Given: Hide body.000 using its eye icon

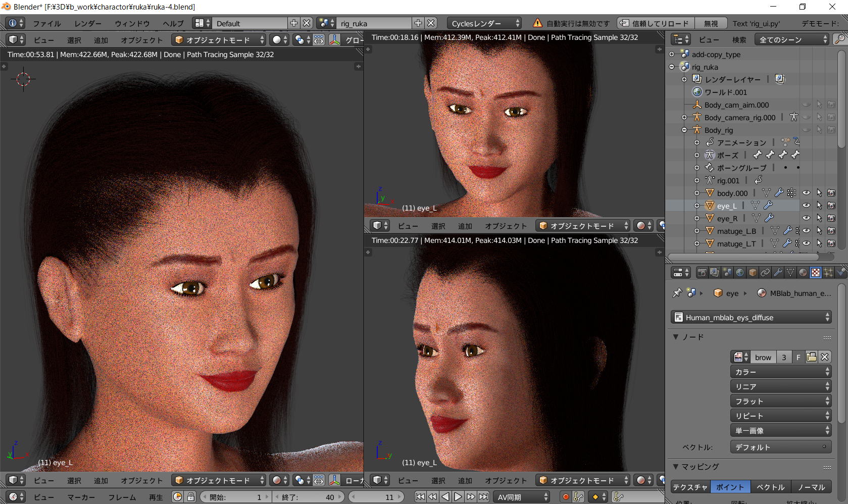Looking at the screenshot, I should coord(806,193).
